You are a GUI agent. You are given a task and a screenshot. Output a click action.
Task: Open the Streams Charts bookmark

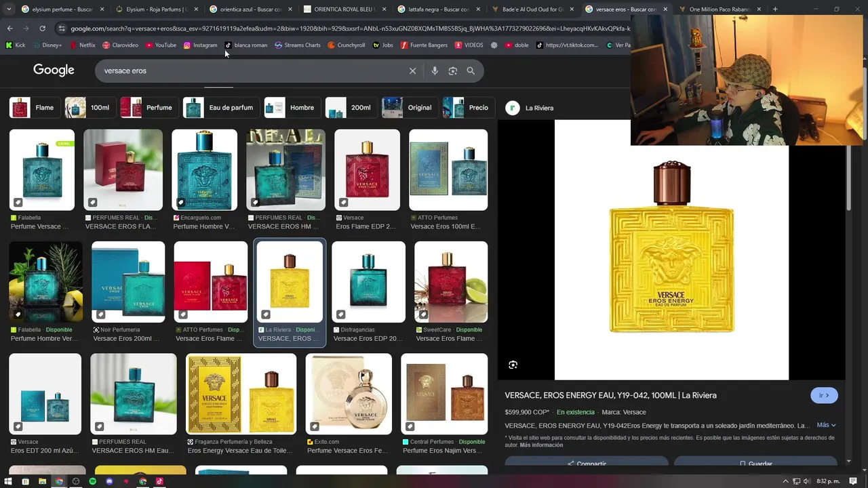[x=297, y=45]
